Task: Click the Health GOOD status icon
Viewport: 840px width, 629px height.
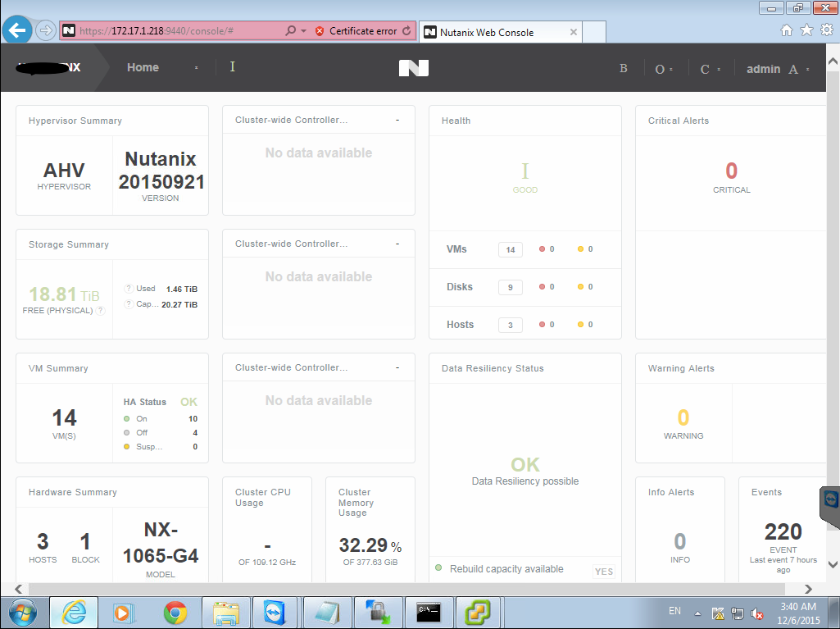Action: pyautogui.click(x=525, y=171)
